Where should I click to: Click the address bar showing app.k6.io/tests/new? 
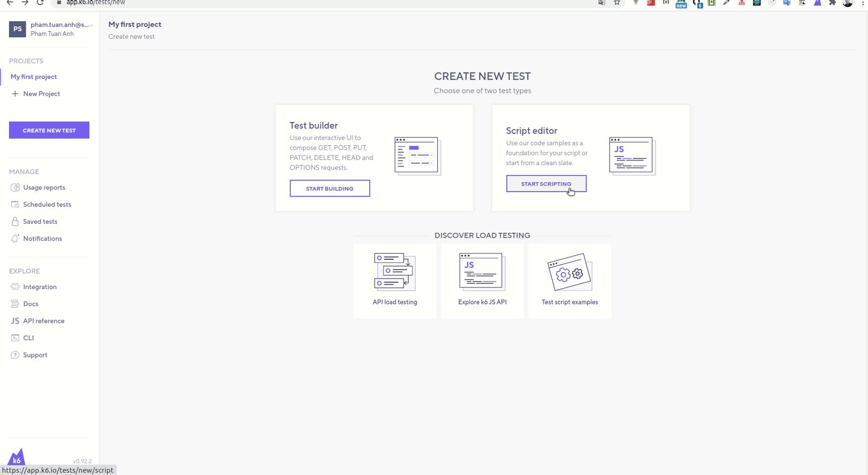click(x=337, y=3)
